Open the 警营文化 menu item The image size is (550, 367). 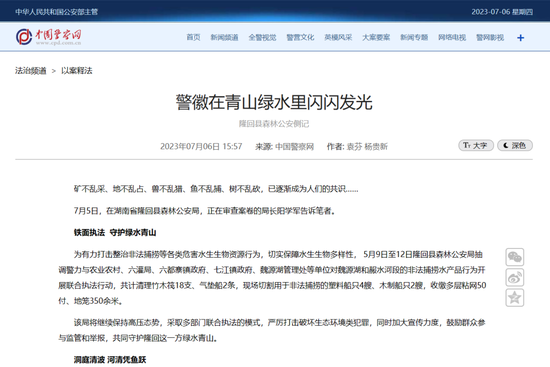click(300, 38)
